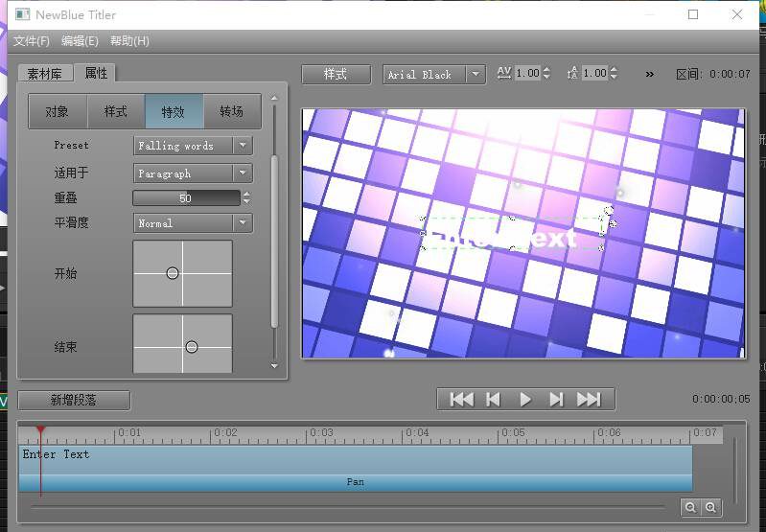The image size is (766, 532).
Task: Select the text object in preview
Action: 512,234
